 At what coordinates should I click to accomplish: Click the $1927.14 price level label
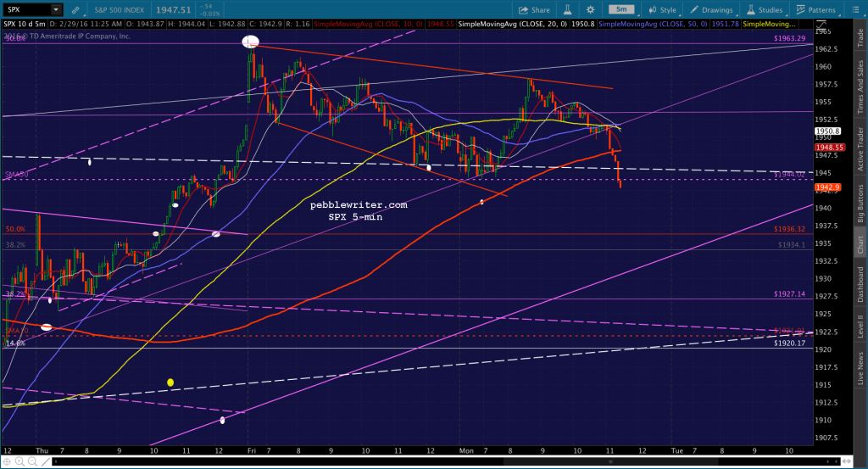789,294
